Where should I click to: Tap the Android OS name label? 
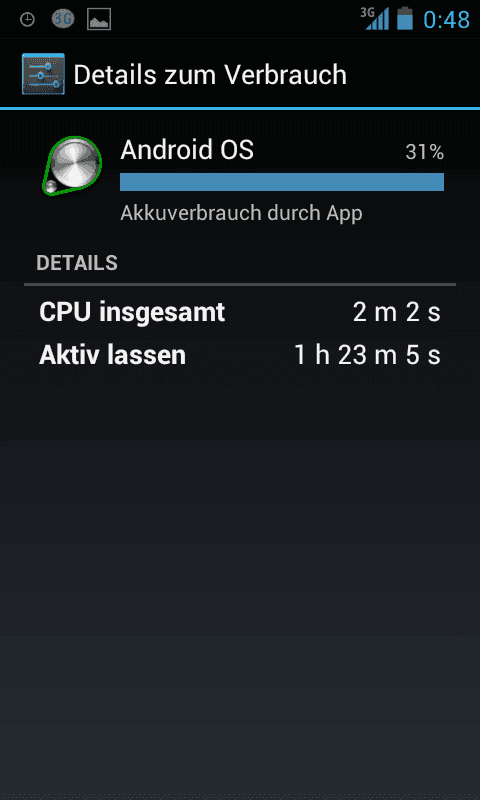[187, 151]
